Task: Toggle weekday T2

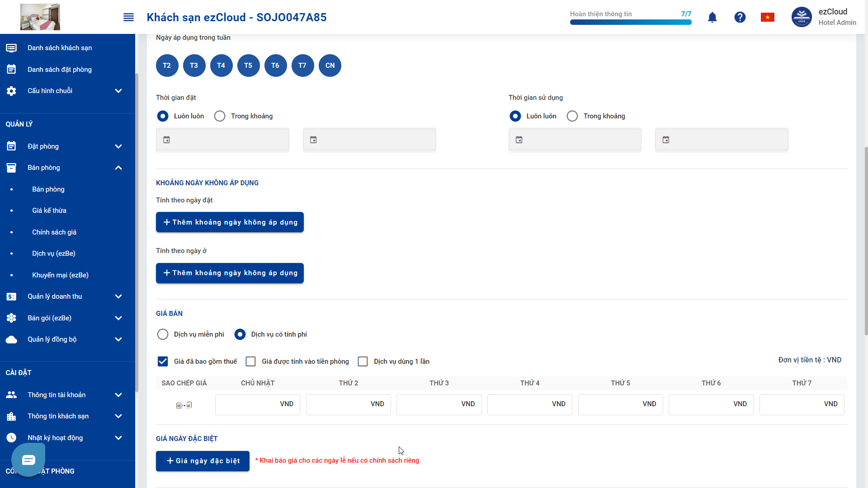Action: point(167,66)
